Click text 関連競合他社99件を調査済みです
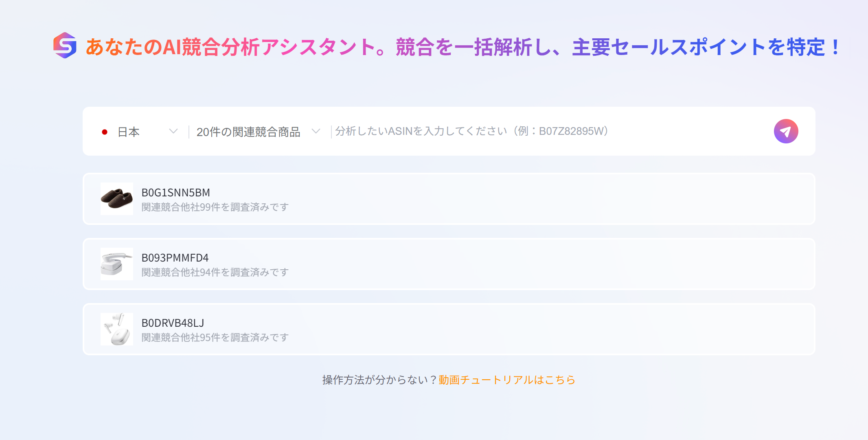 (x=215, y=207)
